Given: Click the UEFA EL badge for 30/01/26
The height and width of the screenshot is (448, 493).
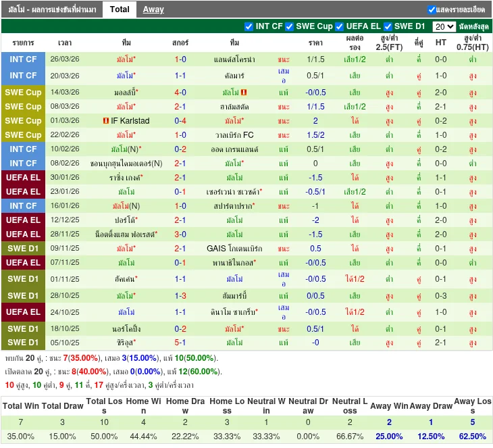Looking at the screenshot, I should [24, 177].
